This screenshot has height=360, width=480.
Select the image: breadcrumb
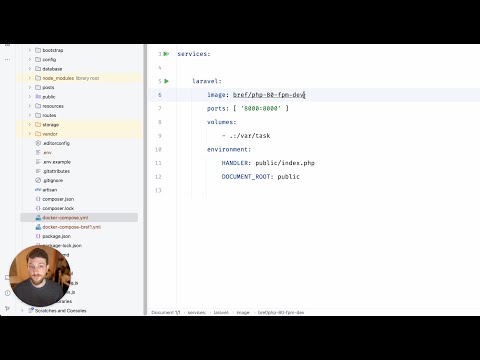point(243,312)
